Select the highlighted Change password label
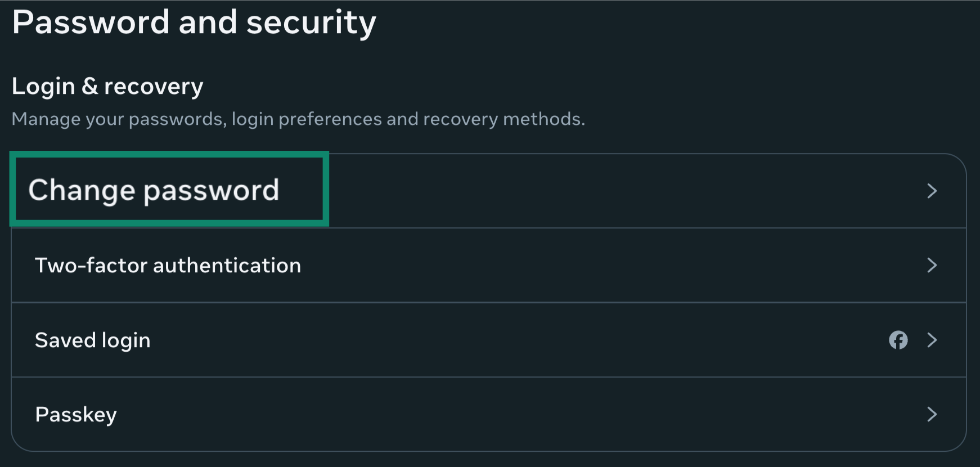This screenshot has height=467, width=980. (x=155, y=190)
